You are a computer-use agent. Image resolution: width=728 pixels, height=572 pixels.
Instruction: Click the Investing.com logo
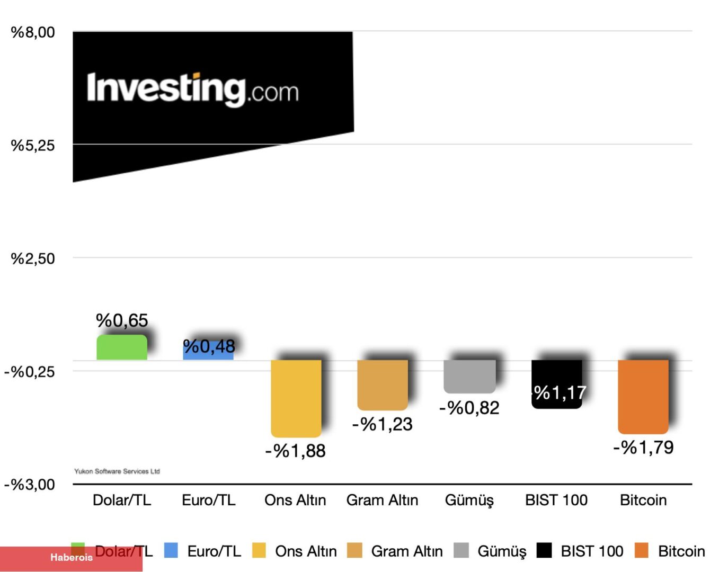click(193, 89)
